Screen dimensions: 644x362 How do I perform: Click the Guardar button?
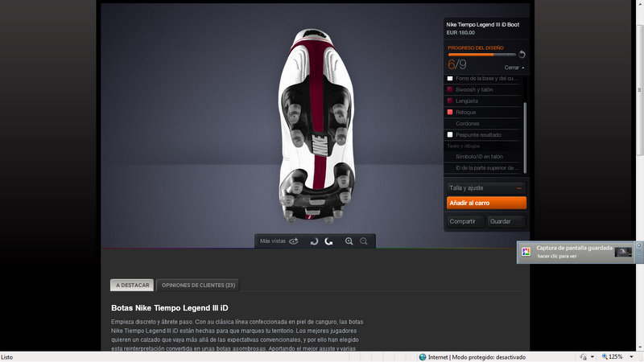(x=506, y=222)
